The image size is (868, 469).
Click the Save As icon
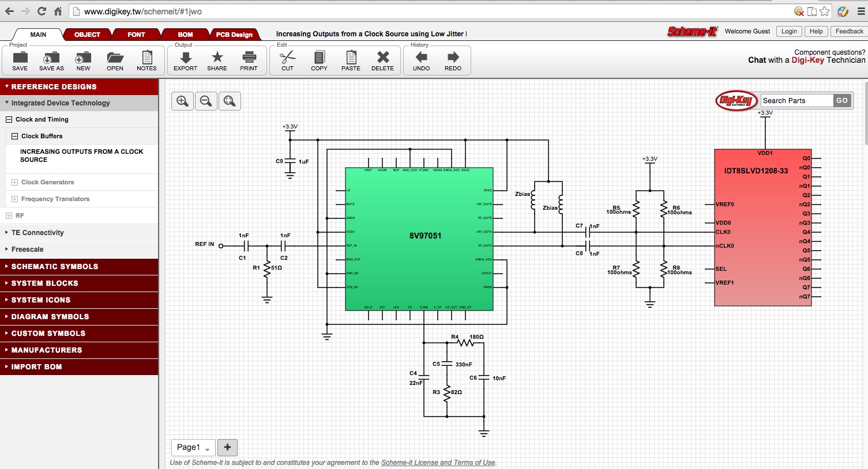tap(51, 60)
